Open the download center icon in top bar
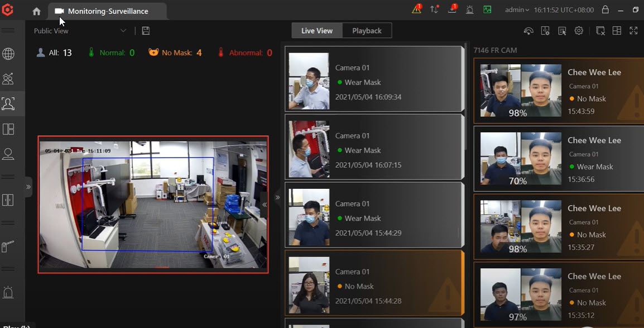This screenshot has width=644, height=328. tap(452, 9)
